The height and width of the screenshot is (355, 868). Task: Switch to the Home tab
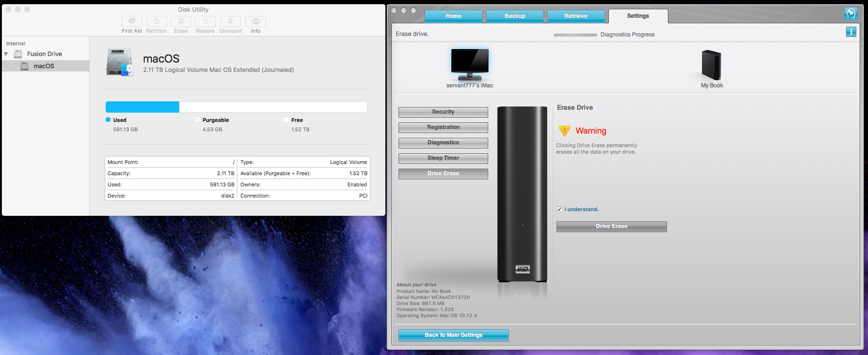coord(454,16)
